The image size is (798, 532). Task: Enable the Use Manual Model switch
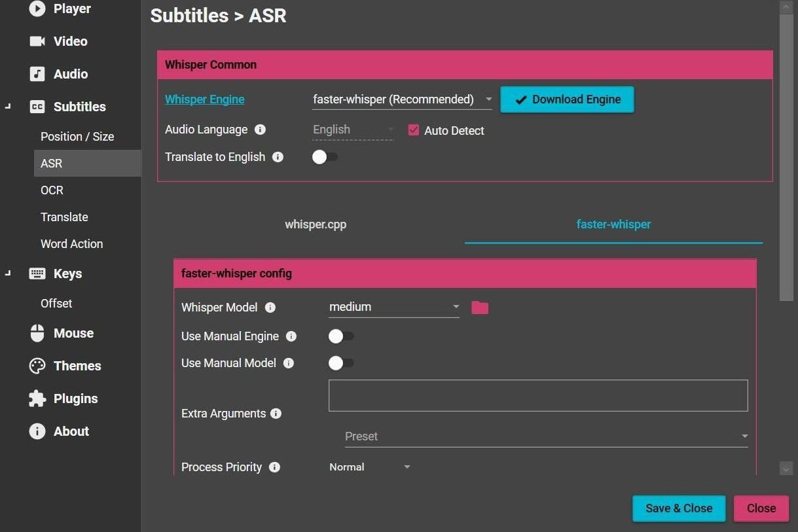click(340, 363)
